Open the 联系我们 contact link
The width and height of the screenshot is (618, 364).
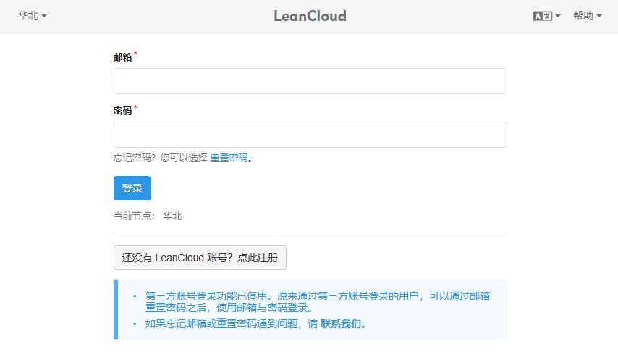[x=341, y=323]
